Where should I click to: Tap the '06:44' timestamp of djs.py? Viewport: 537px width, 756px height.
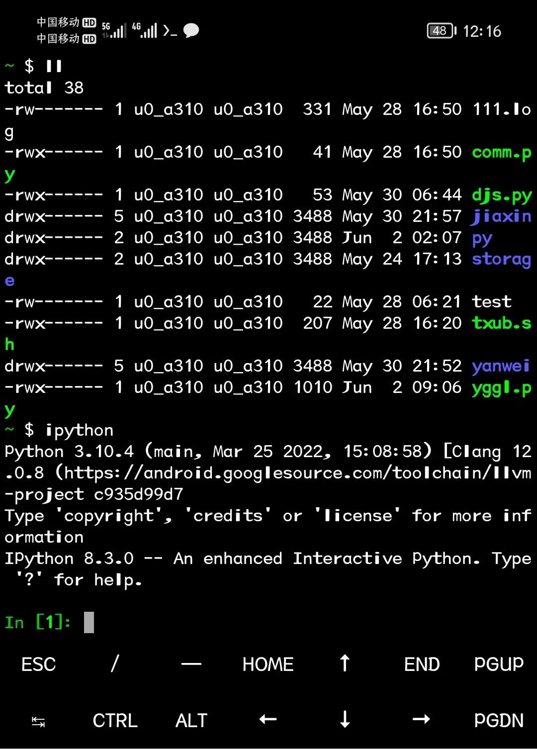437,195
